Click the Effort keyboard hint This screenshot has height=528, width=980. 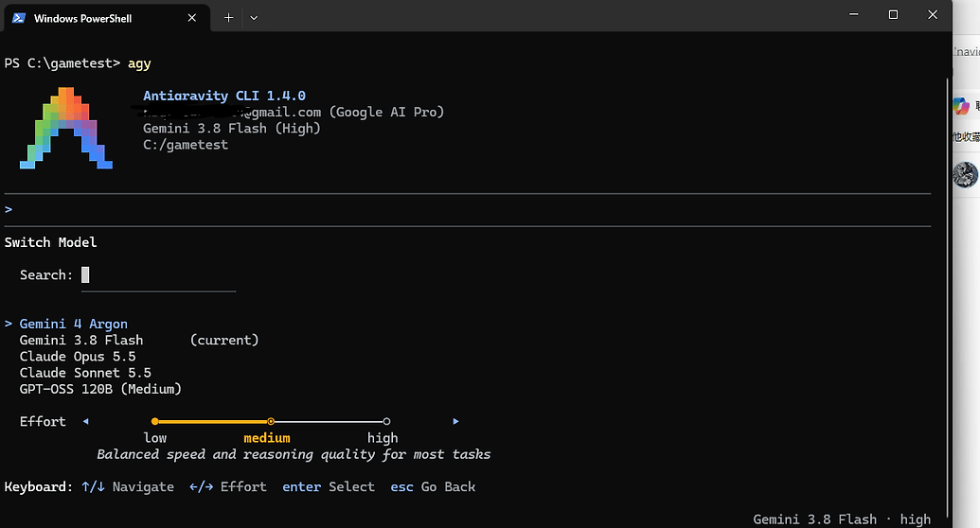(x=228, y=486)
